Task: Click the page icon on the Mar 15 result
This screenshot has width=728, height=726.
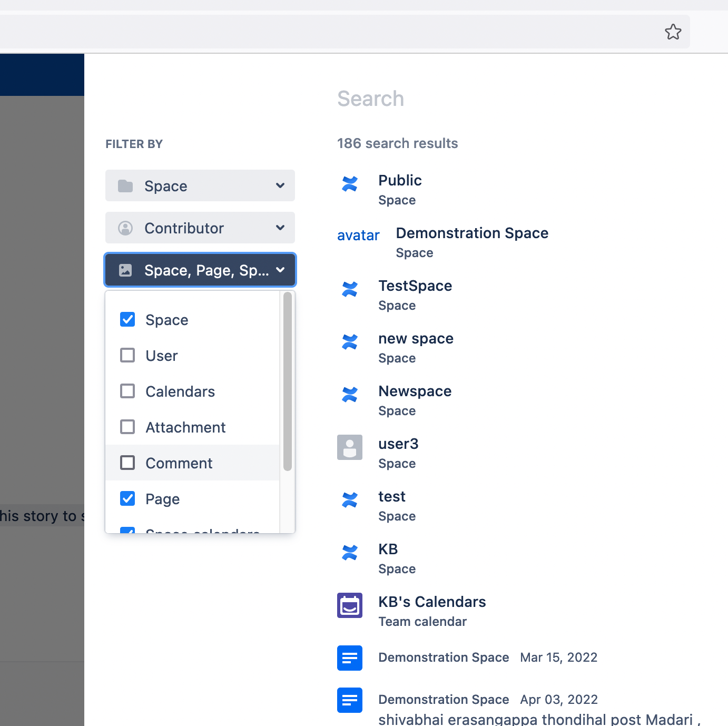Action: 349,658
